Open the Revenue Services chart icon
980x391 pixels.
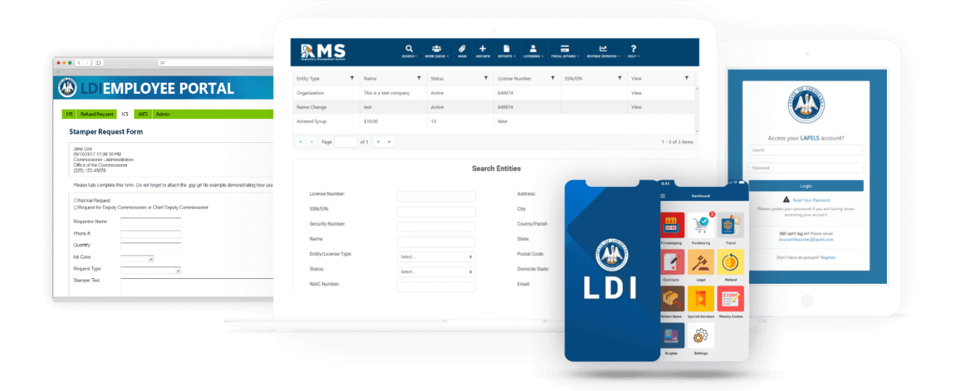click(603, 49)
